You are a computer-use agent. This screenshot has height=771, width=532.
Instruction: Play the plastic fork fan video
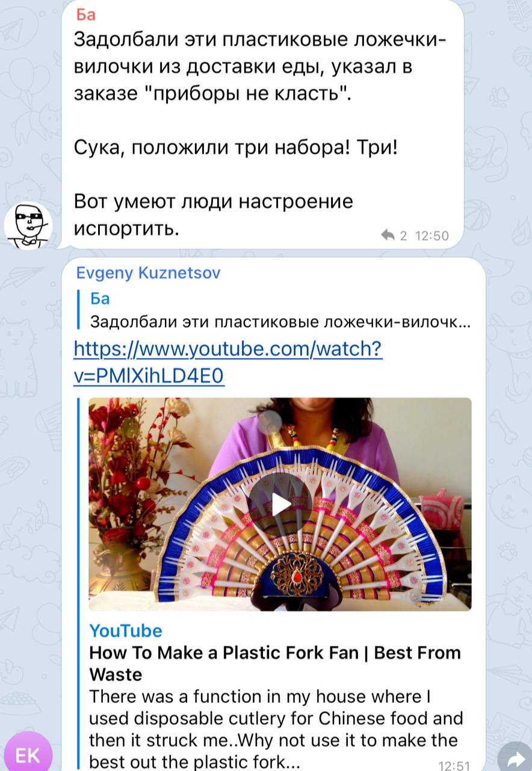pyautogui.click(x=280, y=504)
